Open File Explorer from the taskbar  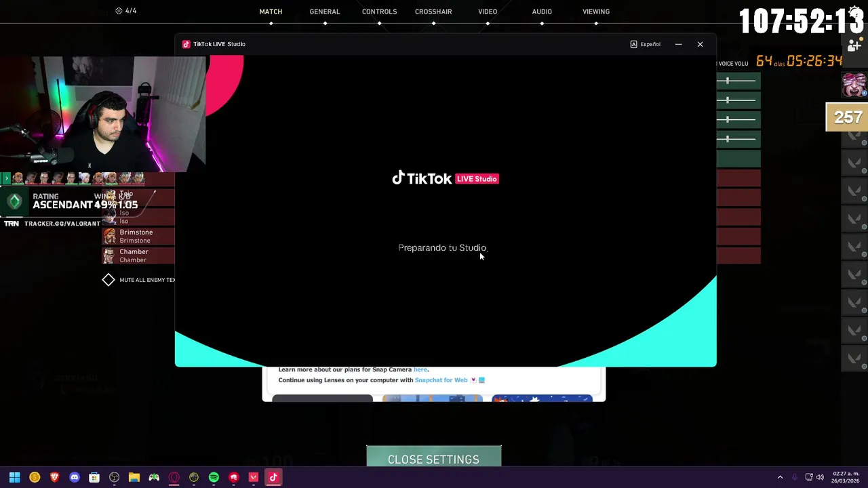(134, 477)
